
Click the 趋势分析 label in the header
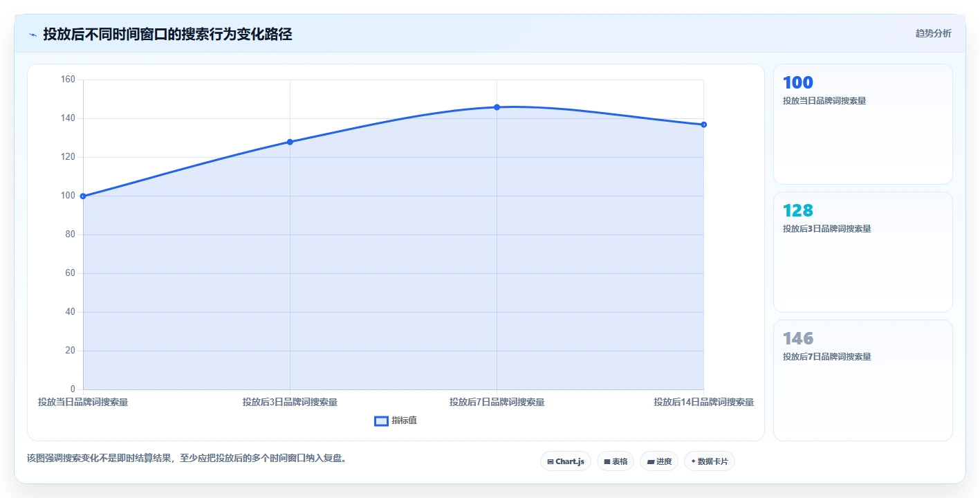[933, 33]
